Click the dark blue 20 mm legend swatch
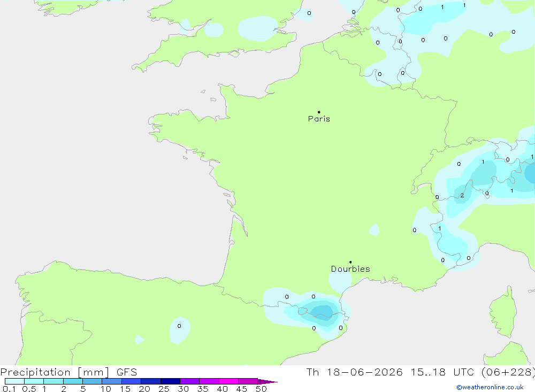 click(x=150, y=381)
